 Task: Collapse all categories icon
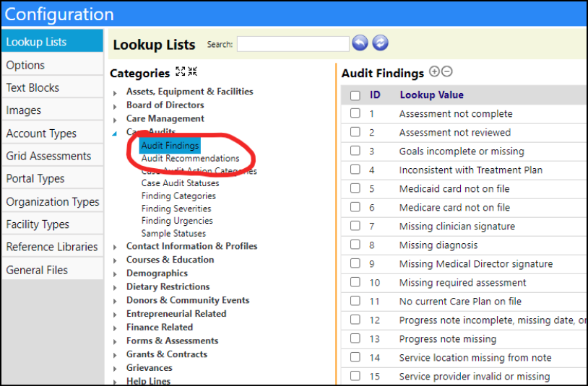pyautogui.click(x=192, y=71)
